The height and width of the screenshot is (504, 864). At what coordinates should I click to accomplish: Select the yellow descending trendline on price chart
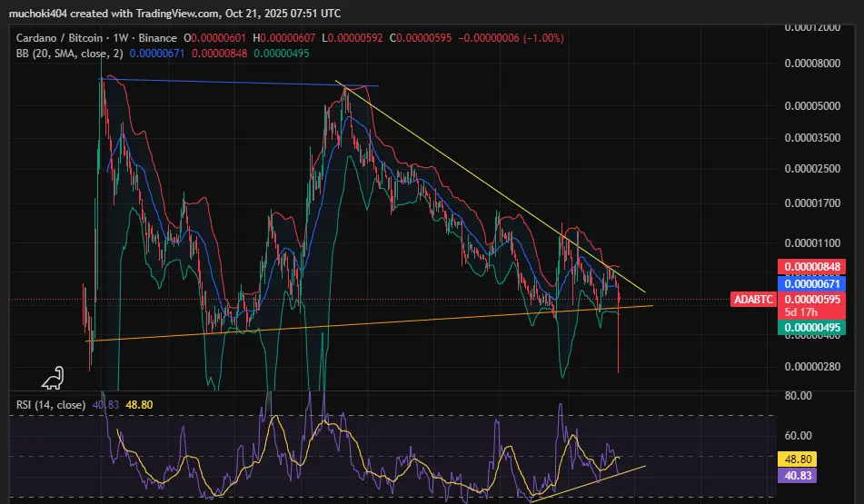pos(491,187)
